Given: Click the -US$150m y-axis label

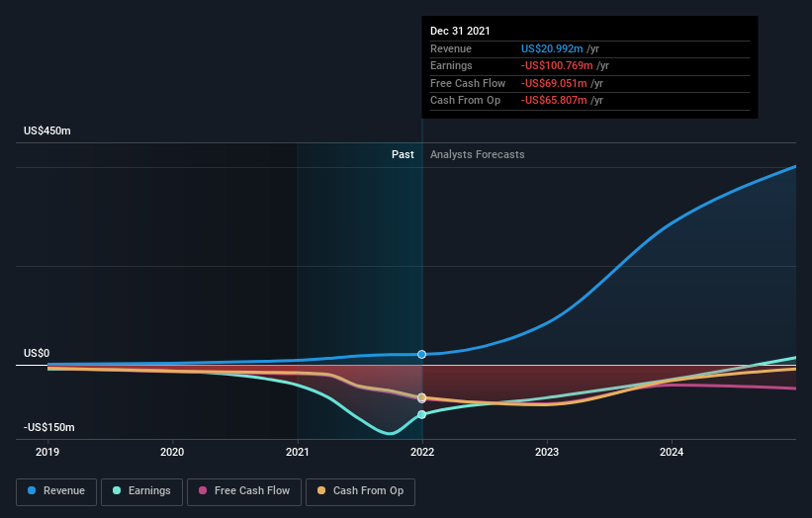Looking at the screenshot, I should click(49, 427).
